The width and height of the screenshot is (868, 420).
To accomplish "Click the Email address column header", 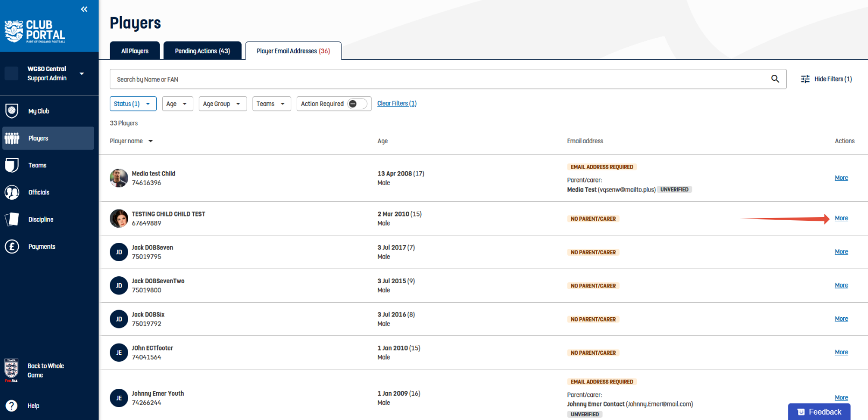I will point(585,141).
